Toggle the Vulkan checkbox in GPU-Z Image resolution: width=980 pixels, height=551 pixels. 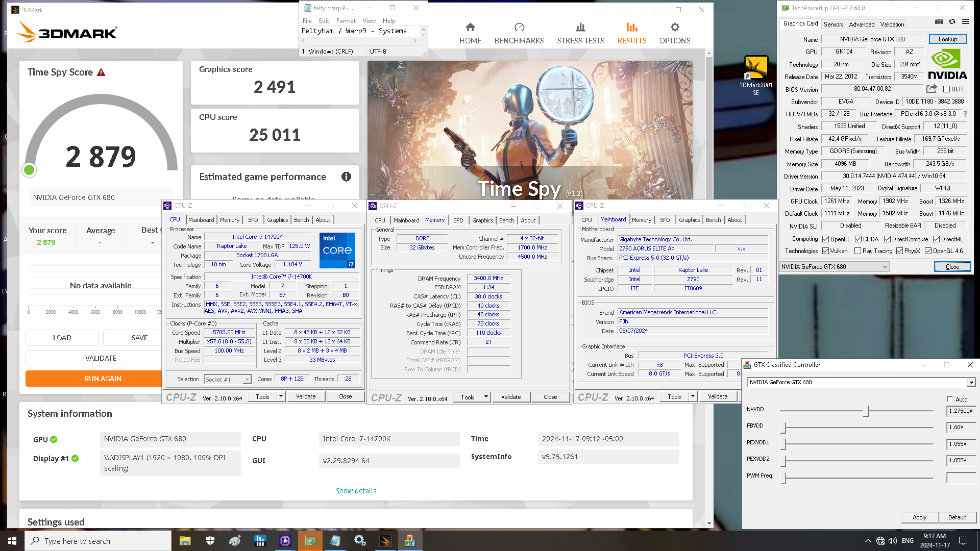(825, 251)
